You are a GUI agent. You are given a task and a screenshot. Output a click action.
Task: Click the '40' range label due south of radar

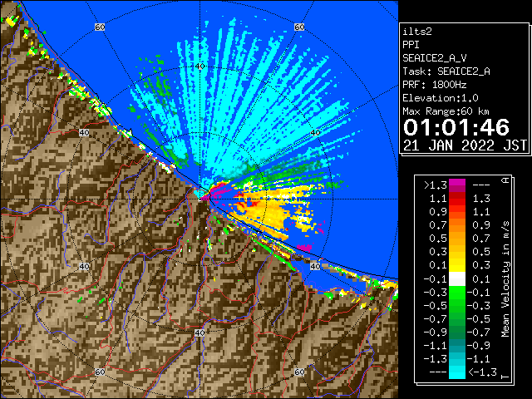point(199,332)
